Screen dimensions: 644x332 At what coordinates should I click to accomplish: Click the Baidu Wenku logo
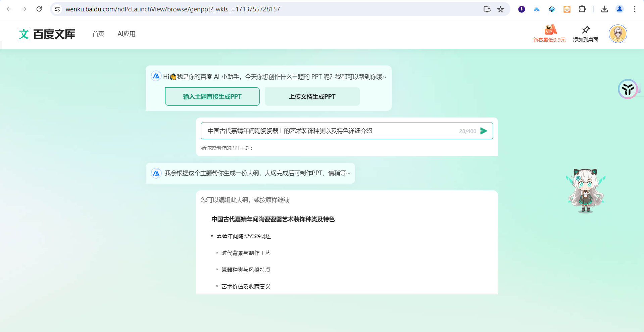[x=46, y=34]
